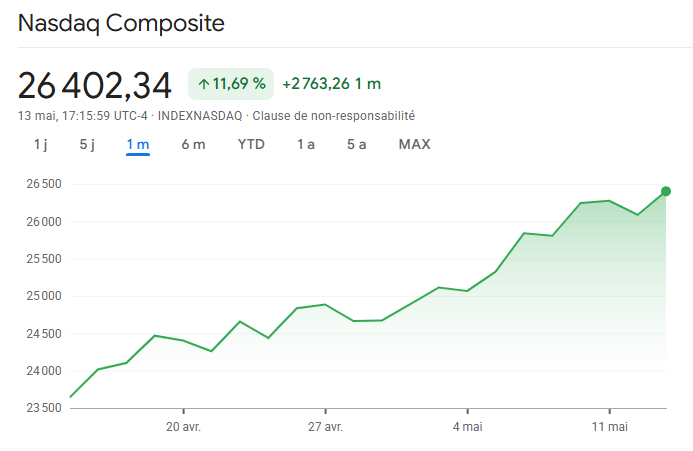Click the 26 402,34 index value

[x=95, y=85]
